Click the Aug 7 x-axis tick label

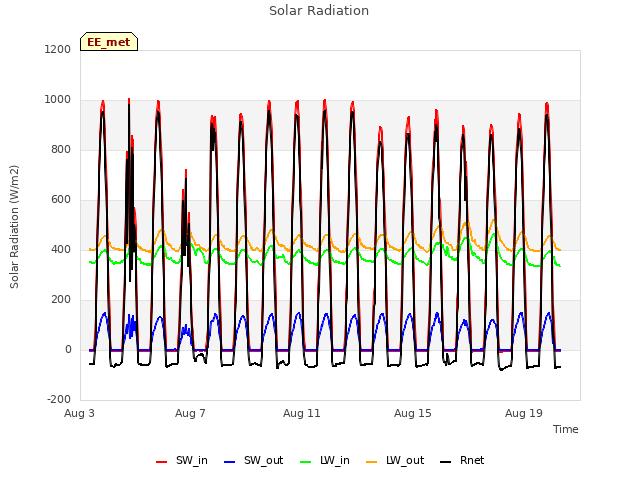click(190, 413)
